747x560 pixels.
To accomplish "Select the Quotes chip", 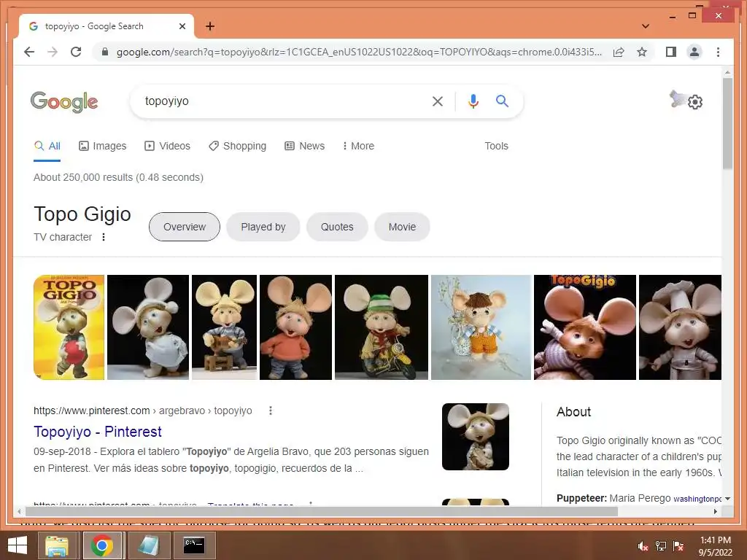I will point(337,227).
